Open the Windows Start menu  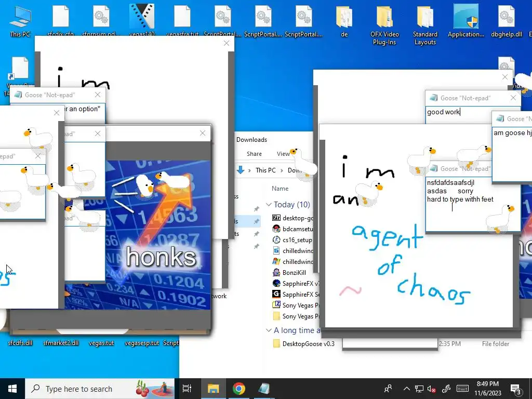[12, 389]
